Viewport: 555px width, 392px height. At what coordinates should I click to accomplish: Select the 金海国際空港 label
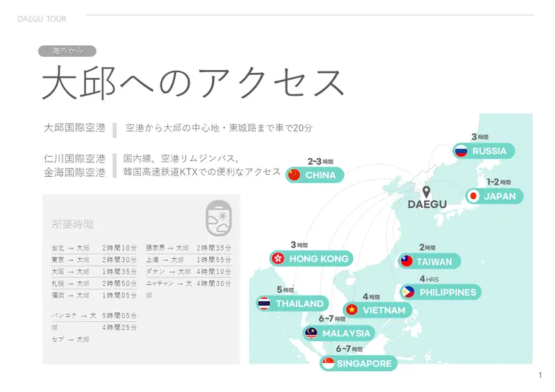[x=75, y=172]
